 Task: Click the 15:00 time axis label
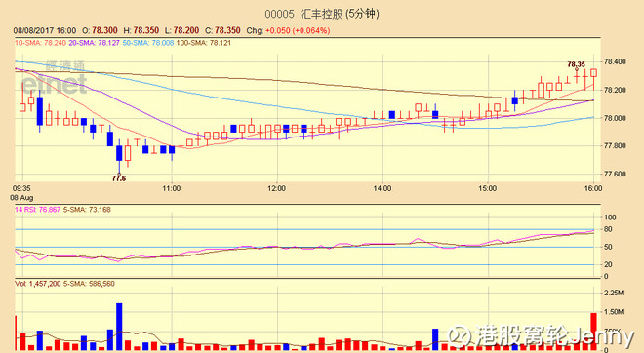coord(488,188)
